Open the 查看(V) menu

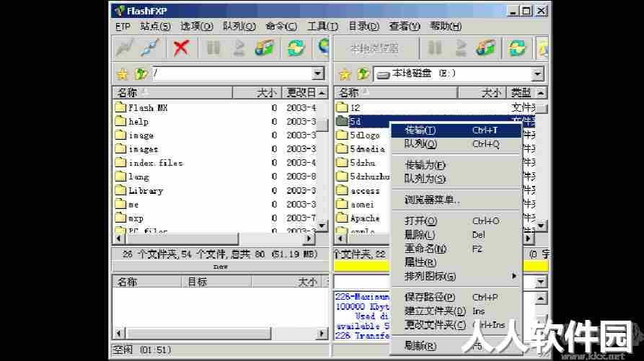[405, 26]
